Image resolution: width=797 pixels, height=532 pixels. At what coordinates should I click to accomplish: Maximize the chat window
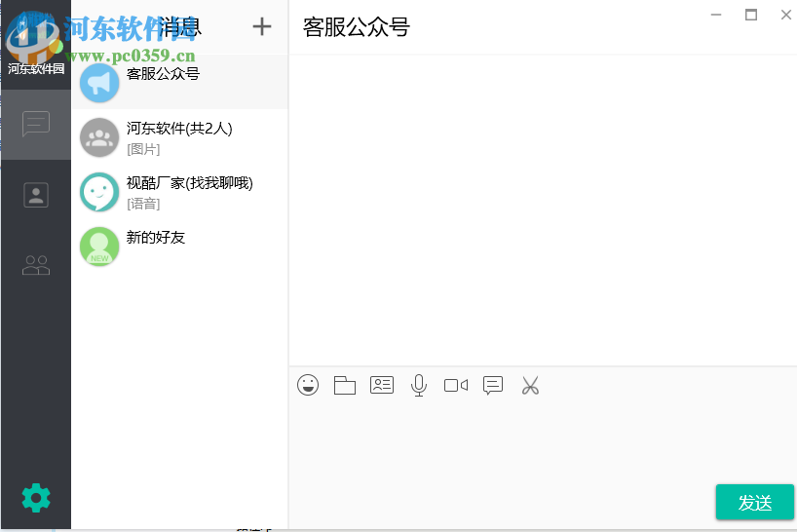pos(751,15)
